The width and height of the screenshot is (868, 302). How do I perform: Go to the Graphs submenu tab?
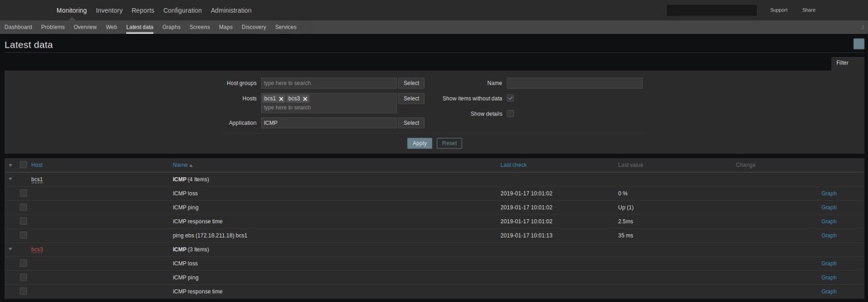[x=172, y=27]
